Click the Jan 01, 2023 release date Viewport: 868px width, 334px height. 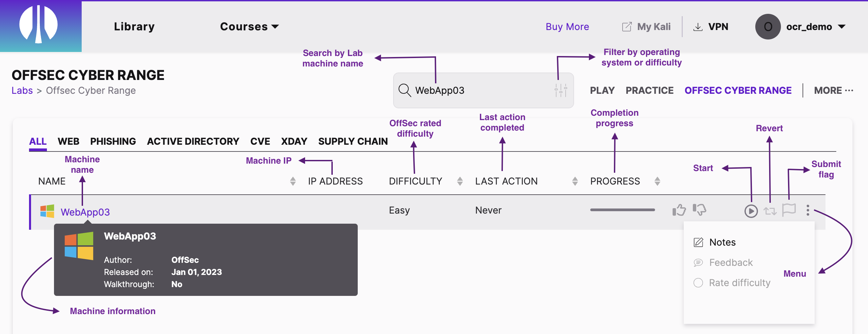197,272
